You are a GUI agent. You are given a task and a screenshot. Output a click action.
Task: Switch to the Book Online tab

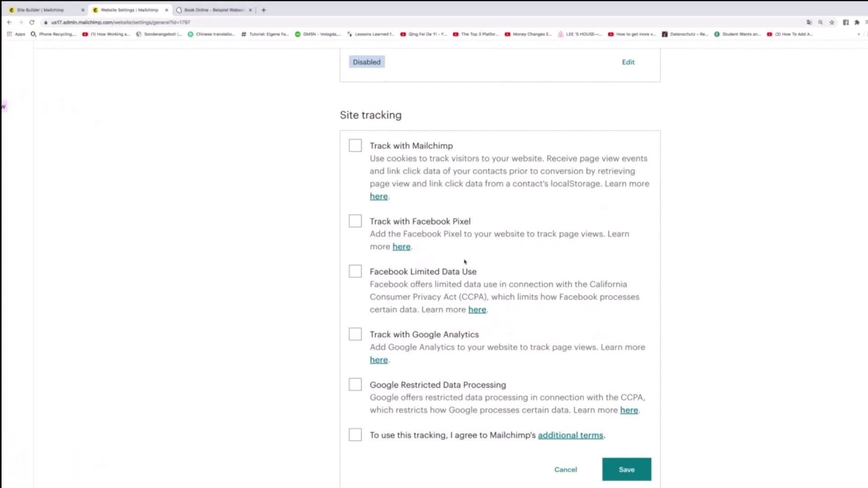pos(213,10)
